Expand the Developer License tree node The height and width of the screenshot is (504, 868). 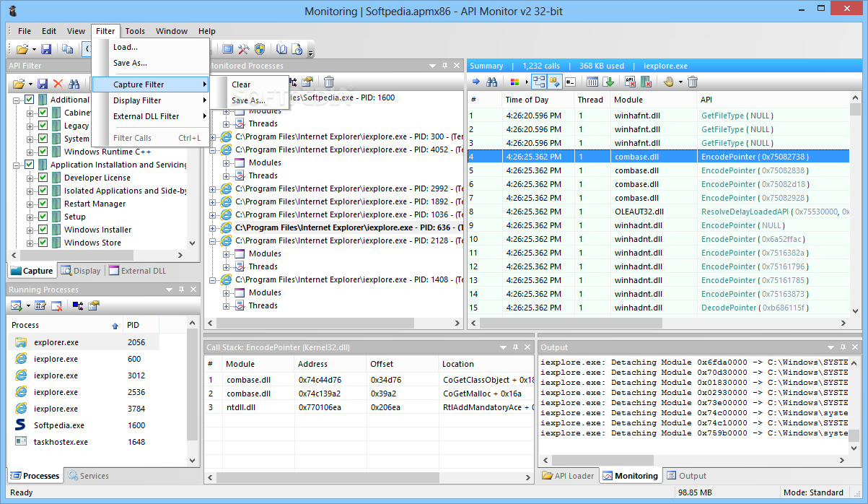pos(30,178)
